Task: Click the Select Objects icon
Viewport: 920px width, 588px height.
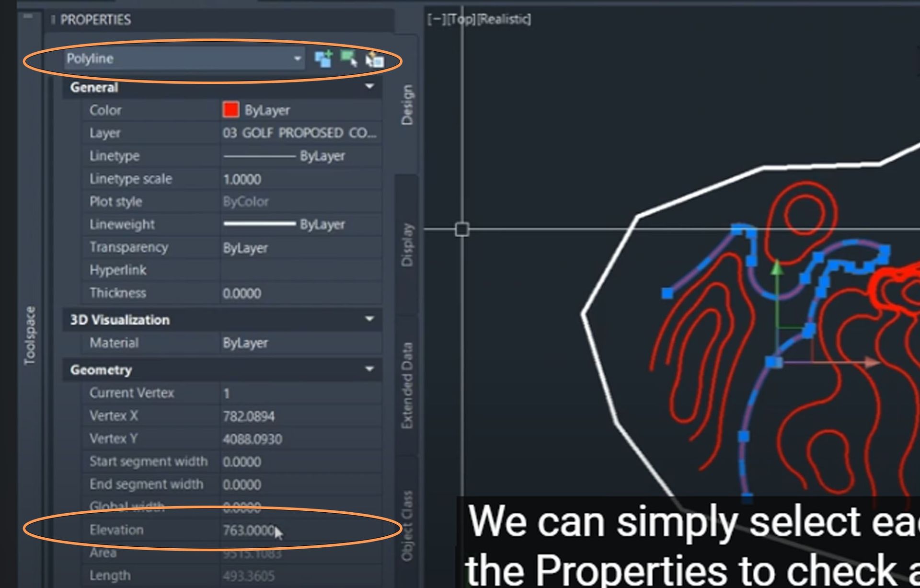Action: [349, 58]
